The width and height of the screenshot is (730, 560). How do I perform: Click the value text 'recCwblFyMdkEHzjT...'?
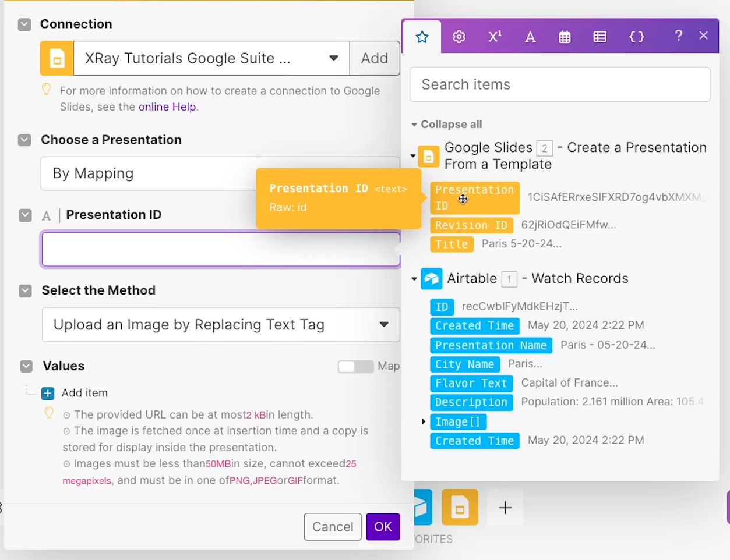pyautogui.click(x=520, y=306)
